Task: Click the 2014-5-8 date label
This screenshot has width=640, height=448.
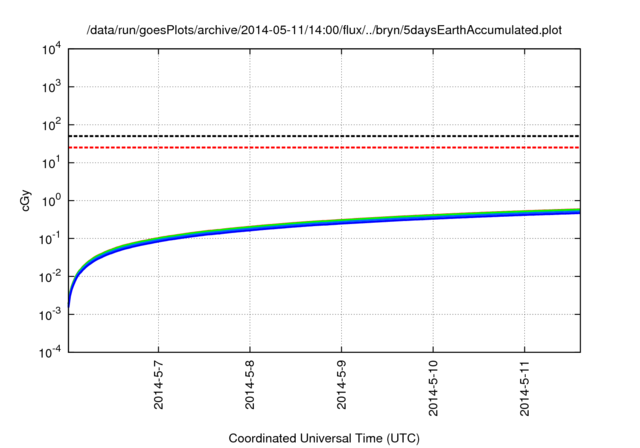Action: click(250, 385)
